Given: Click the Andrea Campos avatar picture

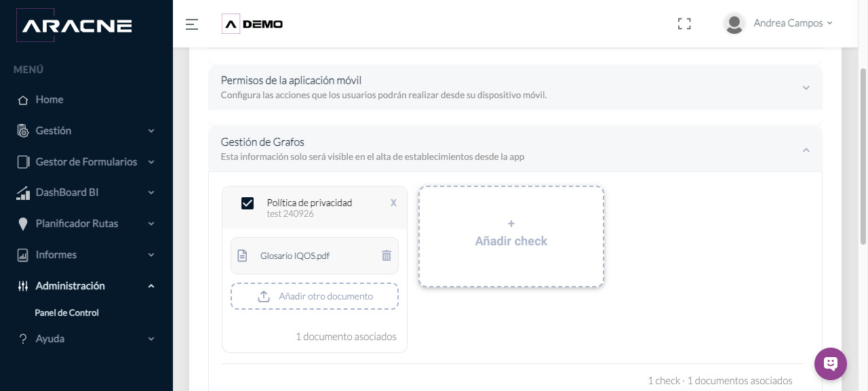Looking at the screenshot, I should 734,24.
